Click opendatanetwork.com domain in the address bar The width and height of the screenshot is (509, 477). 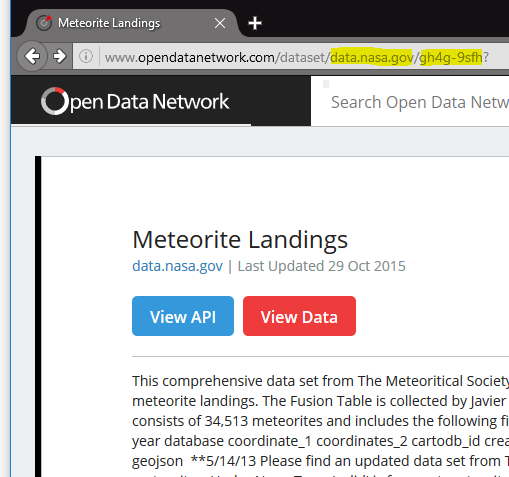tap(206, 57)
